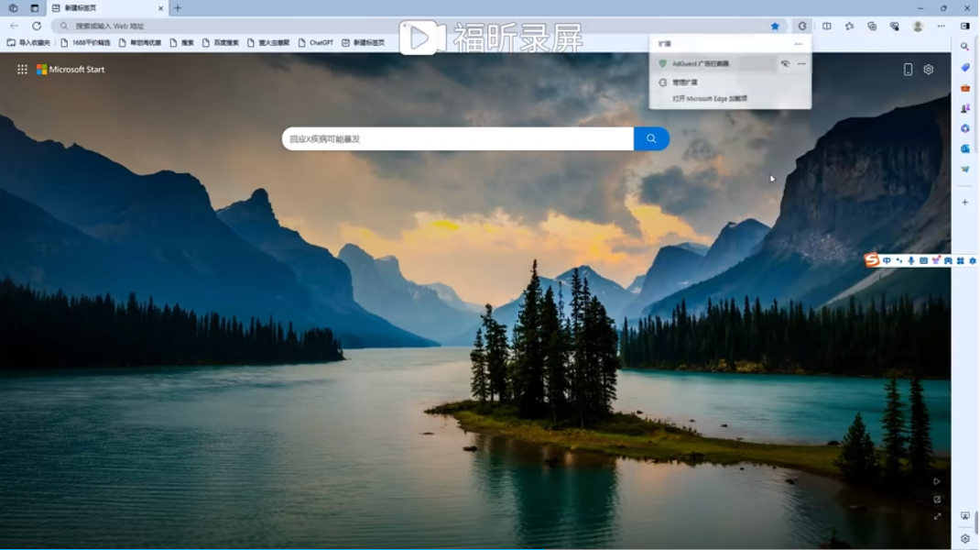Open page settings gear on new tab page

pyautogui.click(x=929, y=70)
